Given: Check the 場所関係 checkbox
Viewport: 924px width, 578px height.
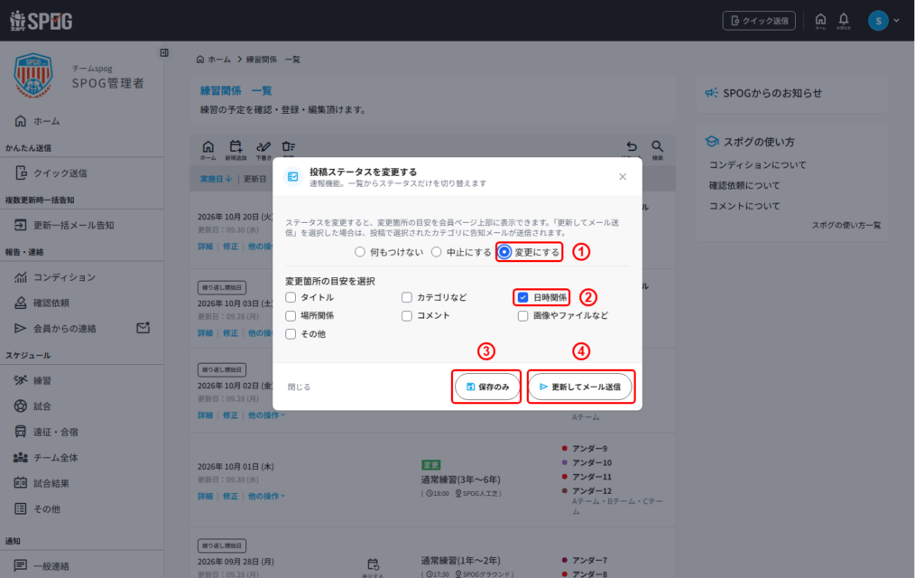Looking at the screenshot, I should pyautogui.click(x=291, y=315).
